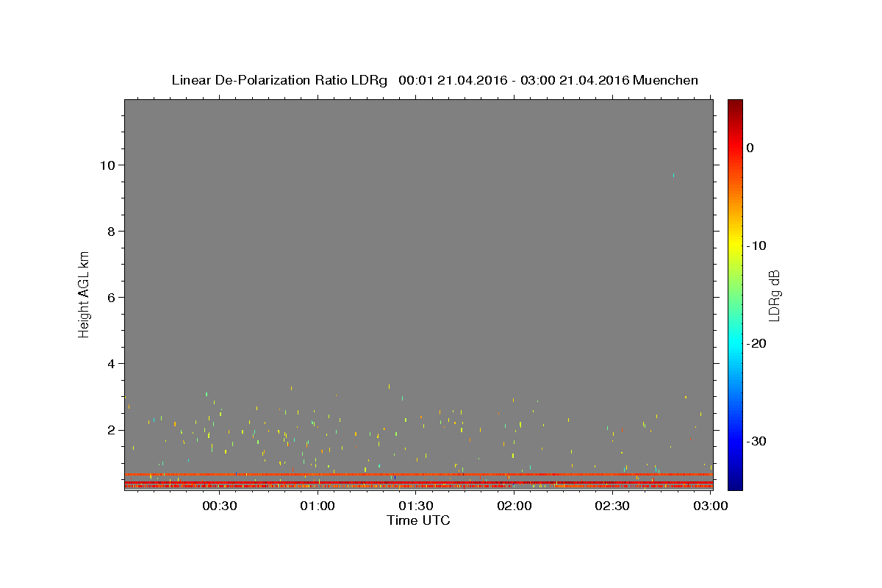The width and height of the screenshot is (882, 588).
Task: Click the colorbar value 0
Action: pos(750,148)
